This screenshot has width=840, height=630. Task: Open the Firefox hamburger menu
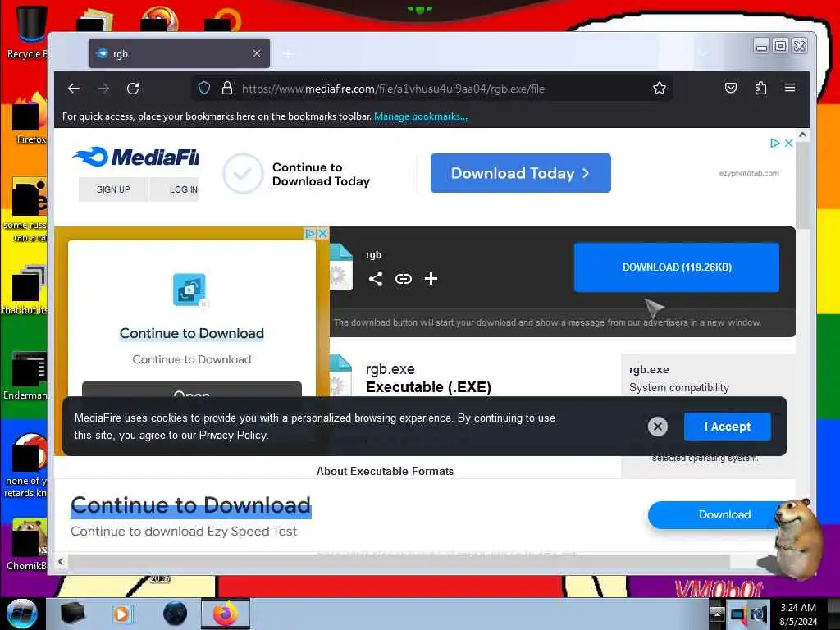click(x=790, y=88)
